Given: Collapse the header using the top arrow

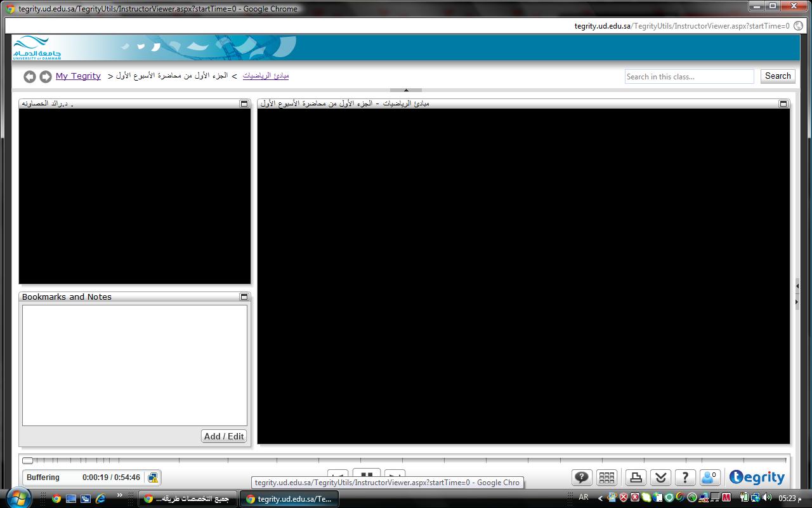Looking at the screenshot, I should [x=406, y=90].
